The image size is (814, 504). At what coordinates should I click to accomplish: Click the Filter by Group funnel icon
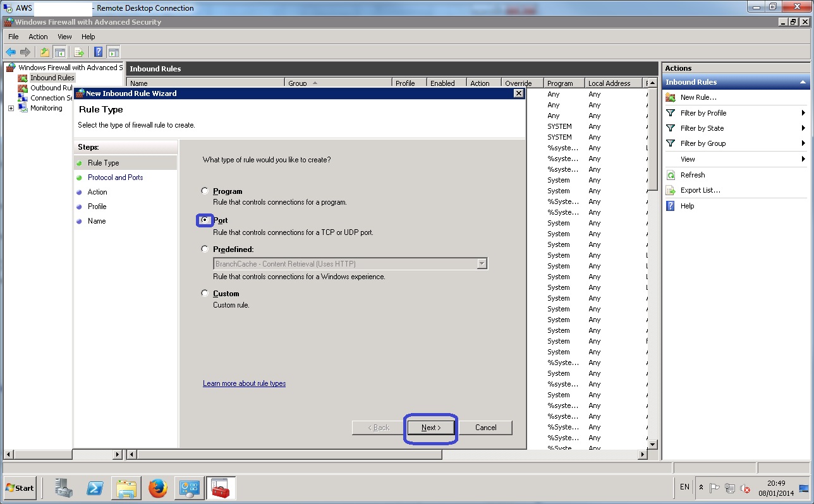pyautogui.click(x=671, y=143)
